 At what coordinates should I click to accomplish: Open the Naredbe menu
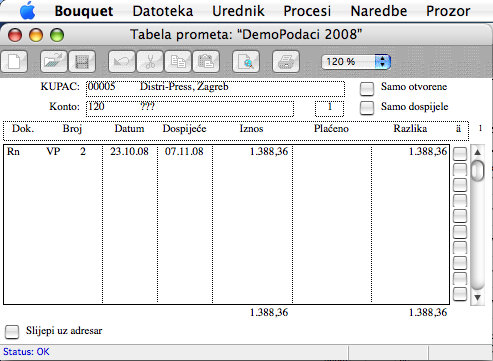(379, 11)
